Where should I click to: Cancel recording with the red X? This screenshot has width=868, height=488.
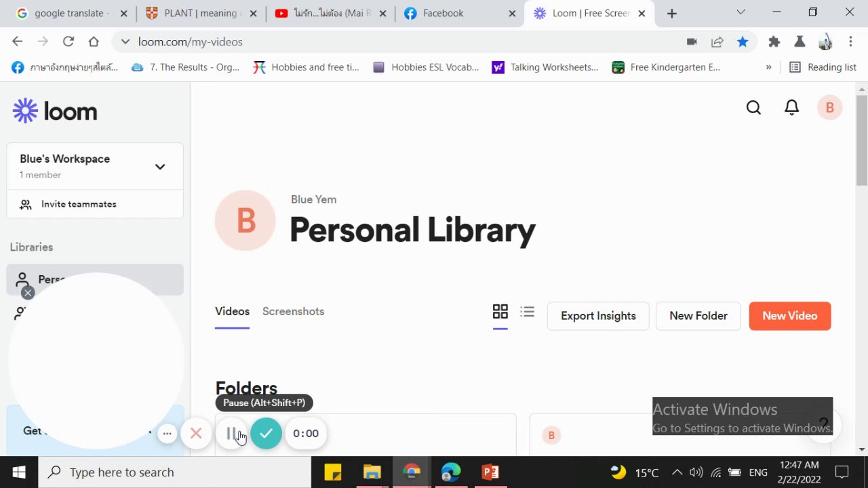coord(196,433)
